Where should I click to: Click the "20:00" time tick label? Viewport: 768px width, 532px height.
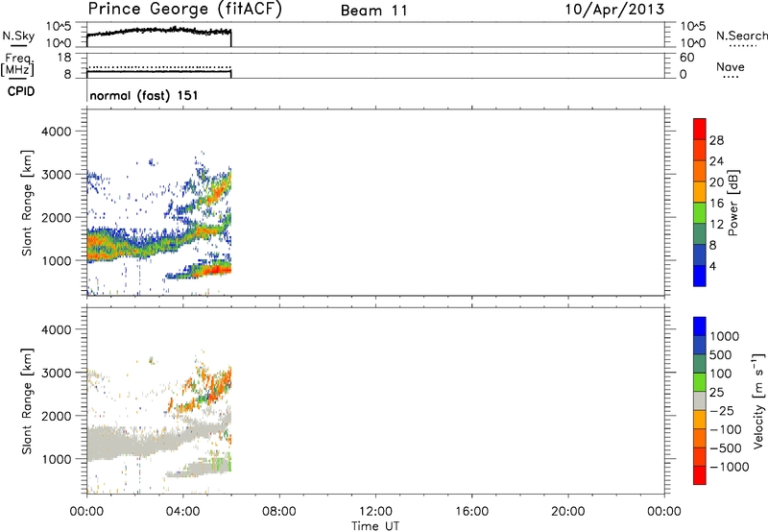(567, 512)
